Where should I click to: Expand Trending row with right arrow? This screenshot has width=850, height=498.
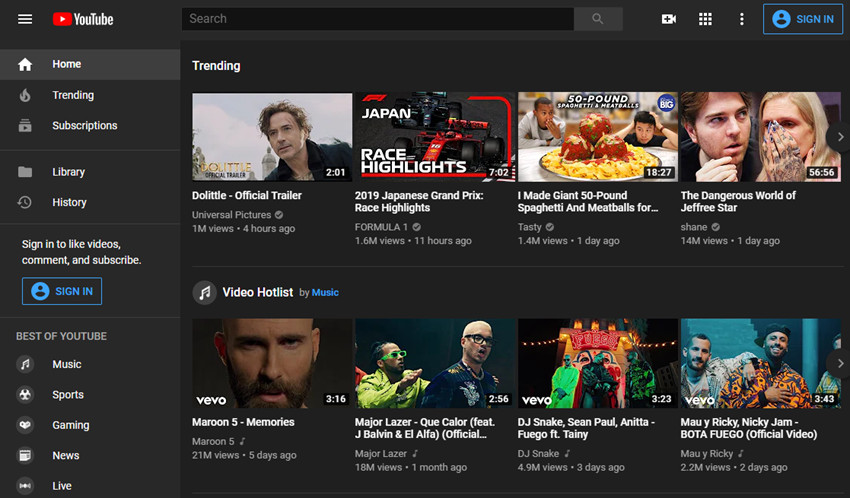840,137
